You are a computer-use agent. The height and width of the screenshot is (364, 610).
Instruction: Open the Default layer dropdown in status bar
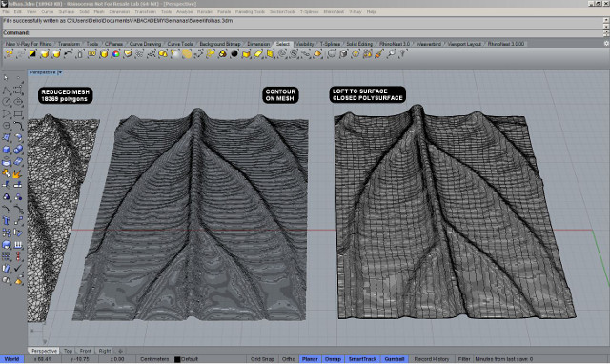(190, 359)
